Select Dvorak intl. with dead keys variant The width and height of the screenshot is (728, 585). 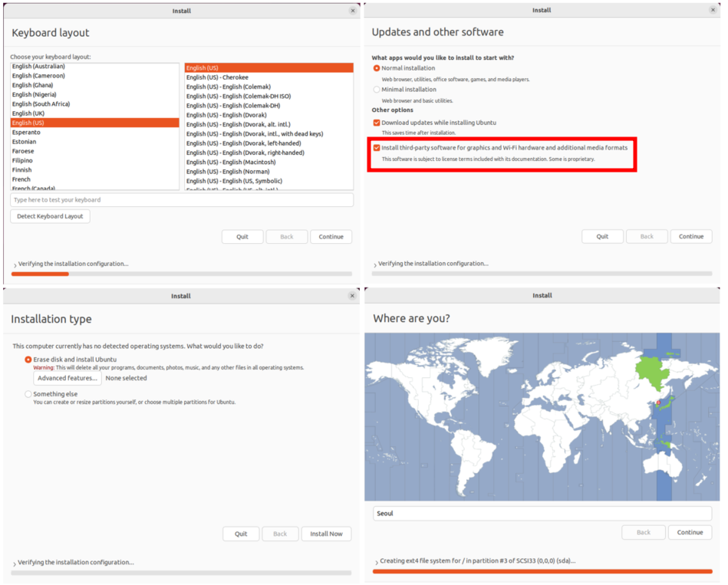pyautogui.click(x=268, y=133)
